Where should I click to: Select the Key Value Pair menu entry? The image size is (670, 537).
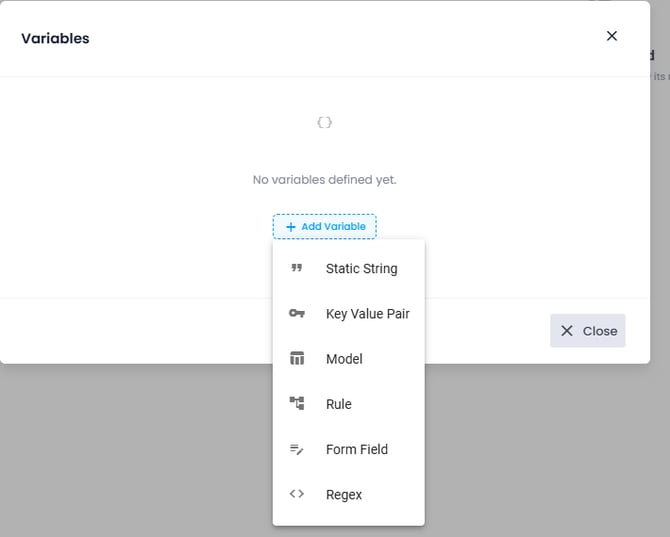pos(367,314)
